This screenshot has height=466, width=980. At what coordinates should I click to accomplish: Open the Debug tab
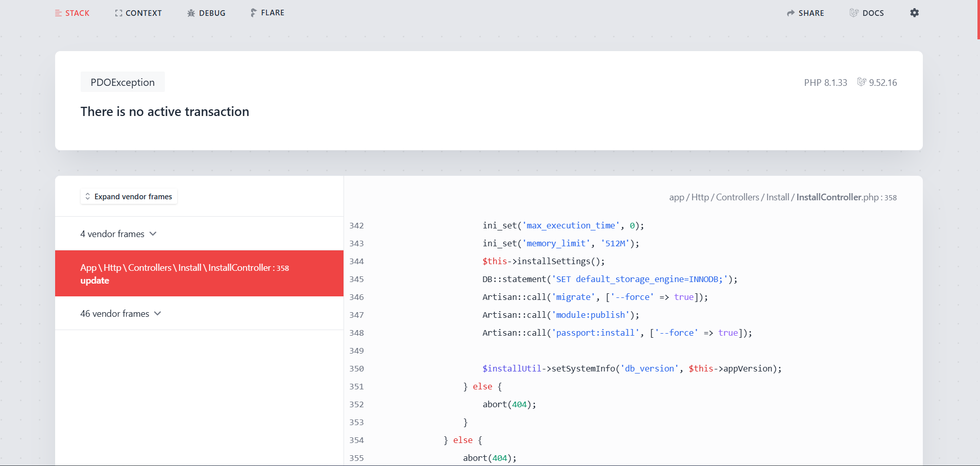coord(206,13)
